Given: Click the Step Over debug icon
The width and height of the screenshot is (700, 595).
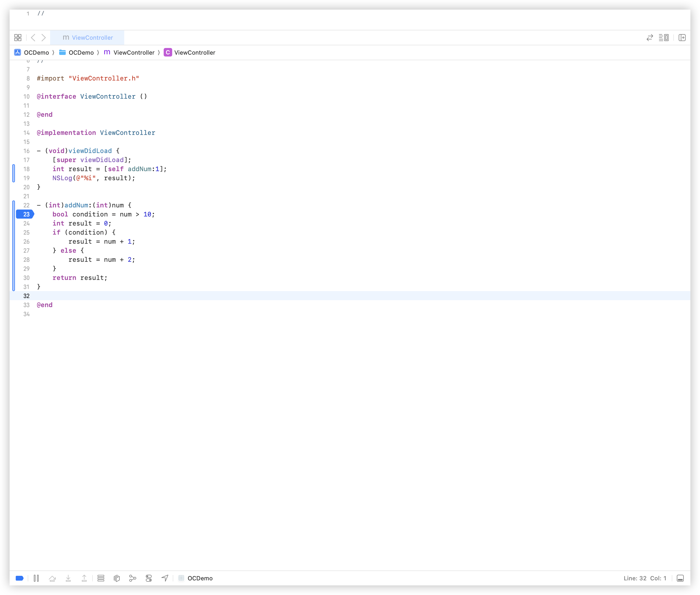Looking at the screenshot, I should 52,578.
